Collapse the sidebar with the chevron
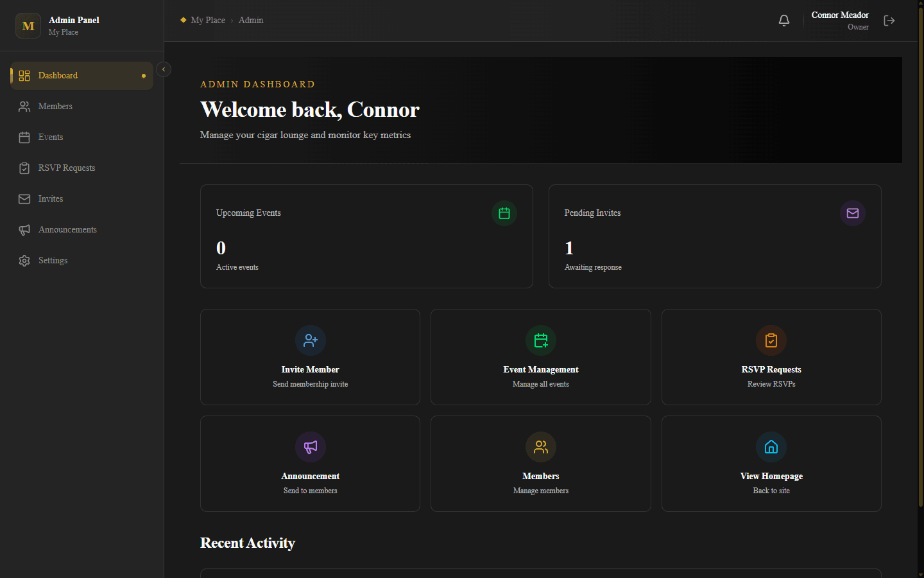Screen dimensions: 924x578 pos(164,69)
